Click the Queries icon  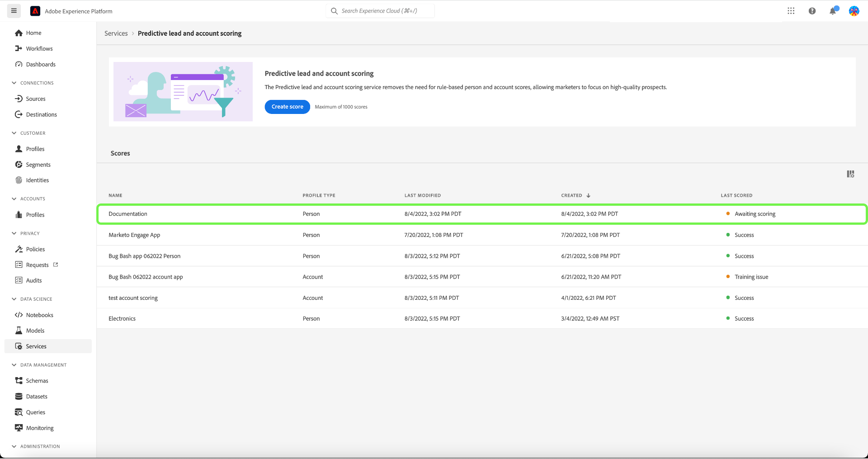point(19,412)
